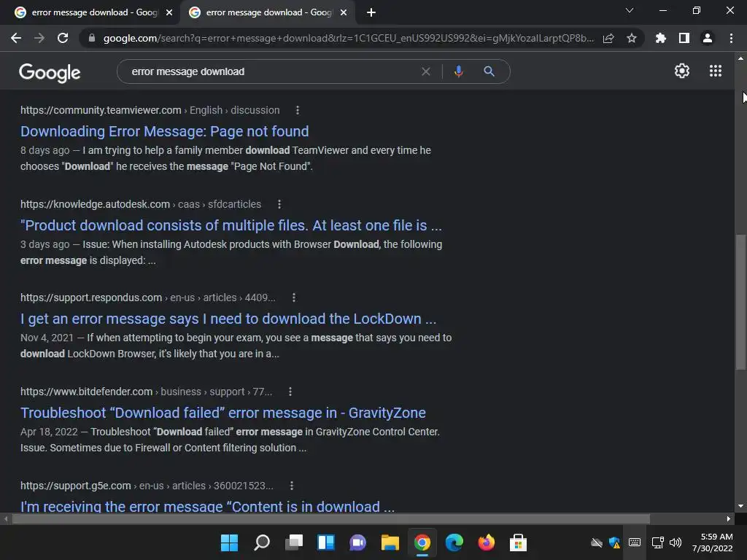This screenshot has height=560, width=747.
Task: Launch Firefox from the taskbar
Action: point(487,542)
